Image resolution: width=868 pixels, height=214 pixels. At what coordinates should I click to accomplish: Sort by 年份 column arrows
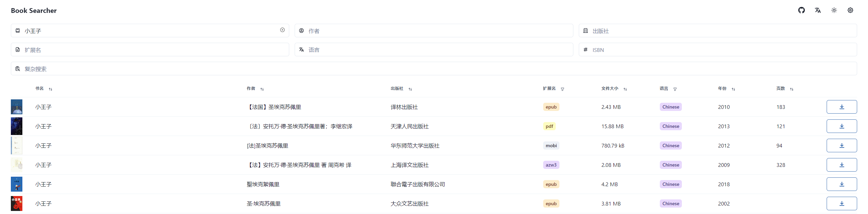tap(733, 89)
